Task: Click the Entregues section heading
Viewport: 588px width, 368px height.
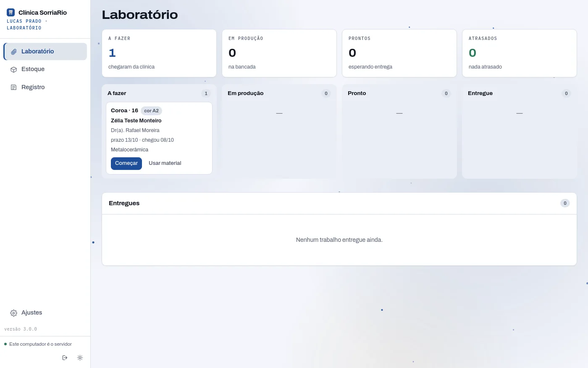Action: click(x=124, y=203)
